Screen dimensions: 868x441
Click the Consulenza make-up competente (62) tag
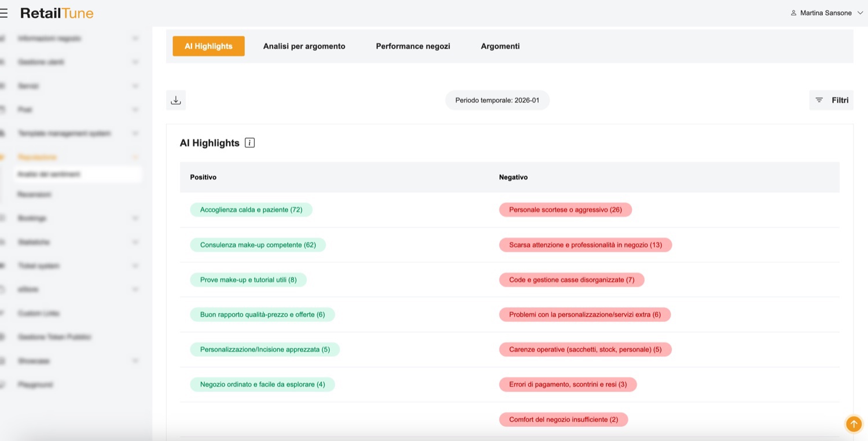click(x=258, y=245)
